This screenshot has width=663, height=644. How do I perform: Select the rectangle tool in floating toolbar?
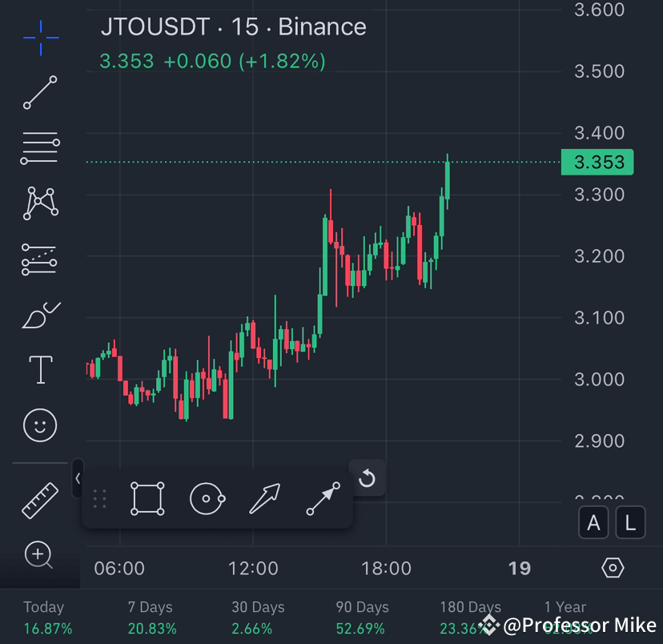149,498
